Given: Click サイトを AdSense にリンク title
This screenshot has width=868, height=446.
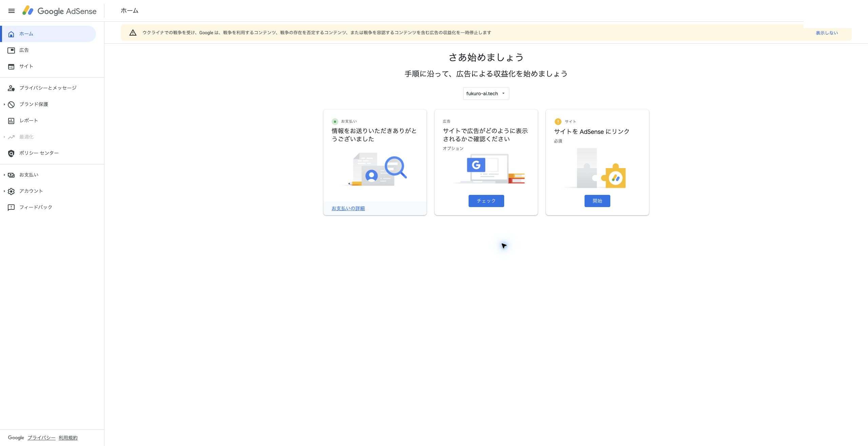Looking at the screenshot, I should pos(592,131).
